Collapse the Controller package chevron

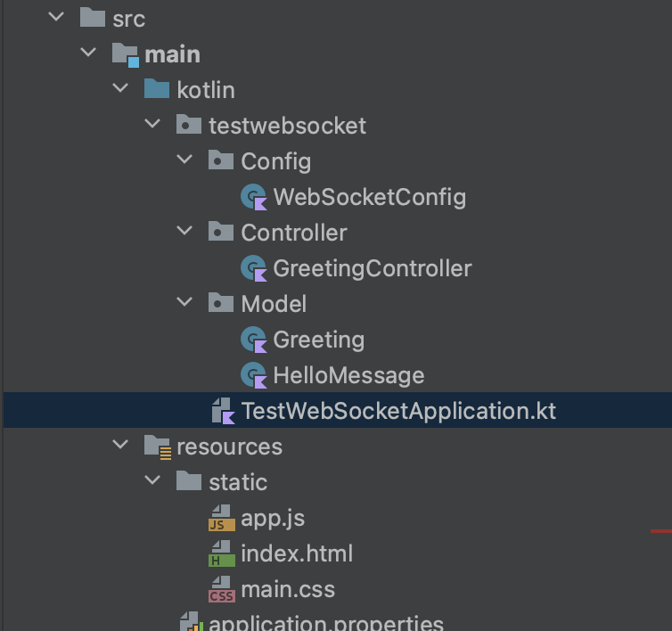[184, 232]
